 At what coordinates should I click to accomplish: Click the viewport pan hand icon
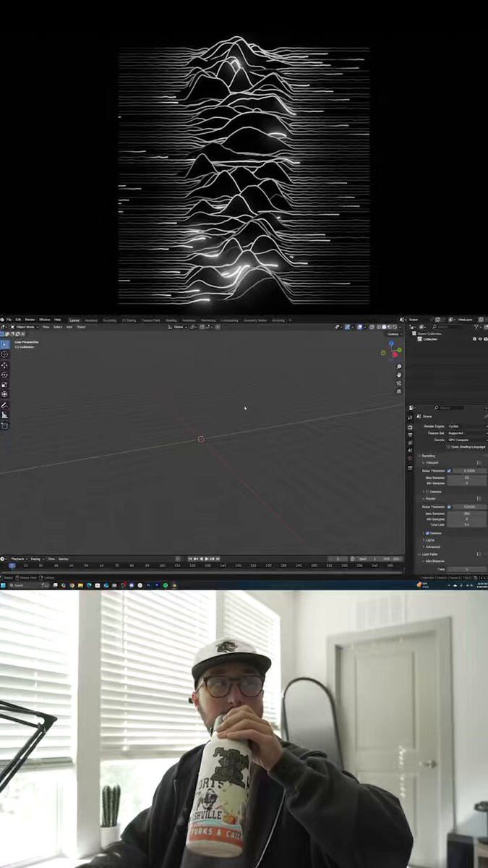[x=399, y=375]
